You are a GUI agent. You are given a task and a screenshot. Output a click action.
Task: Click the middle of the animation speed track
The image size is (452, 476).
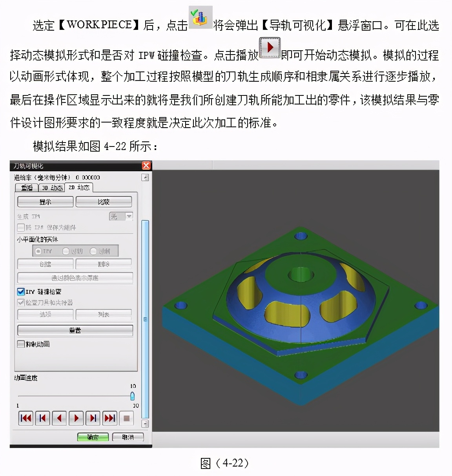pos(75,396)
